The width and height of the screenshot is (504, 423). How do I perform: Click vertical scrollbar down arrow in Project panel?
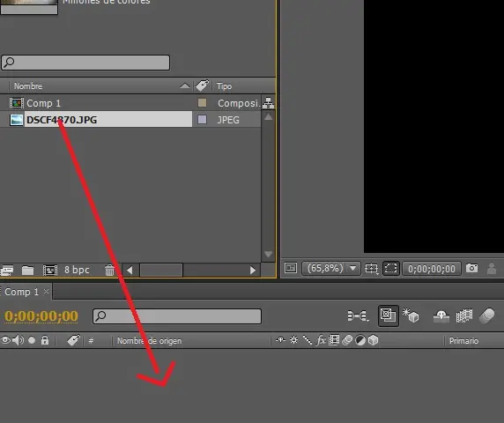click(x=269, y=255)
